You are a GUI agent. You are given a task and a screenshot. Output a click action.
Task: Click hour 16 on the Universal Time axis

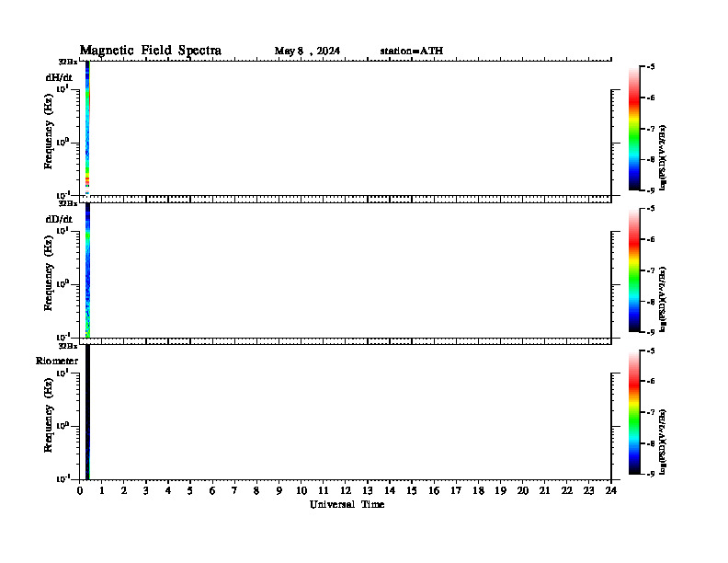(x=434, y=490)
